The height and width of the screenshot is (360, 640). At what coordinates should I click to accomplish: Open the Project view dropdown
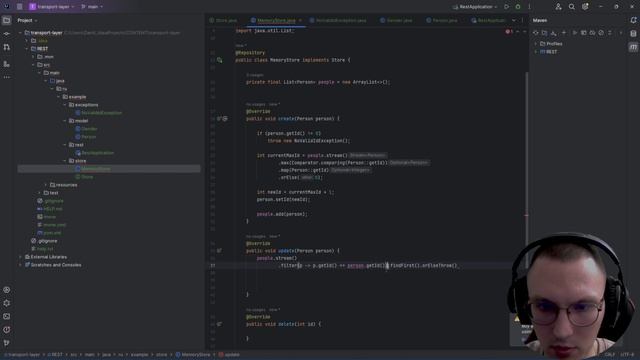(27, 20)
